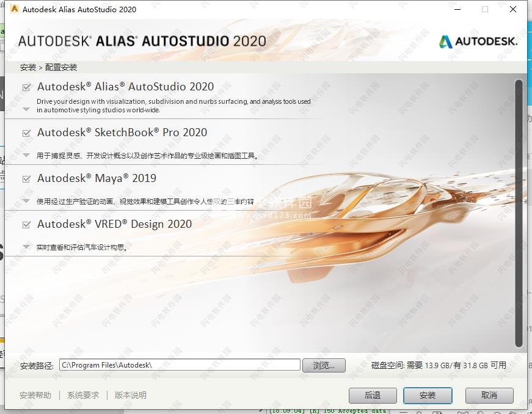The width and height of the screenshot is (532, 414).
Task: Click the Autodesk logo in the header
Action: [478, 42]
